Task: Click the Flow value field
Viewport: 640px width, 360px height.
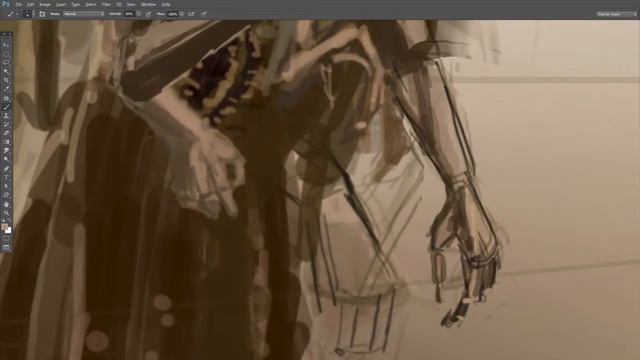Action: 173,14
